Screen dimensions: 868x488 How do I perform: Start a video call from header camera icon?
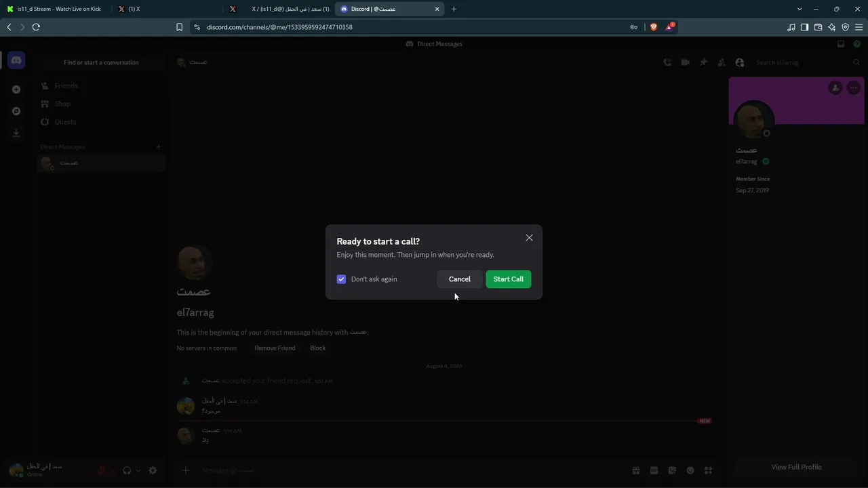point(686,62)
